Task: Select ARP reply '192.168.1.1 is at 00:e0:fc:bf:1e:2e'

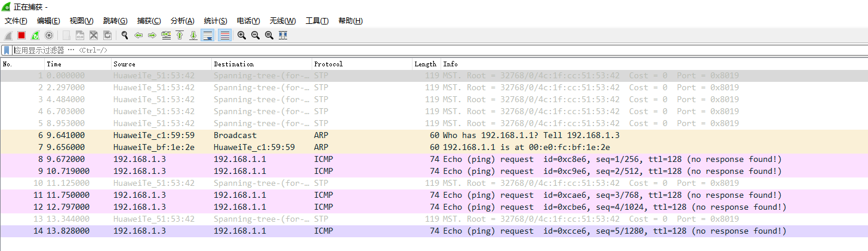Action: click(434, 147)
